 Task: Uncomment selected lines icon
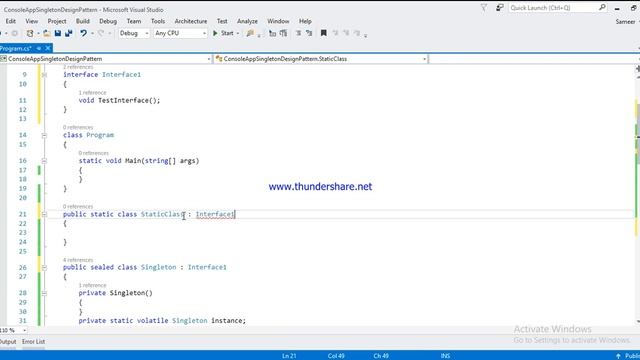[x=309, y=33]
